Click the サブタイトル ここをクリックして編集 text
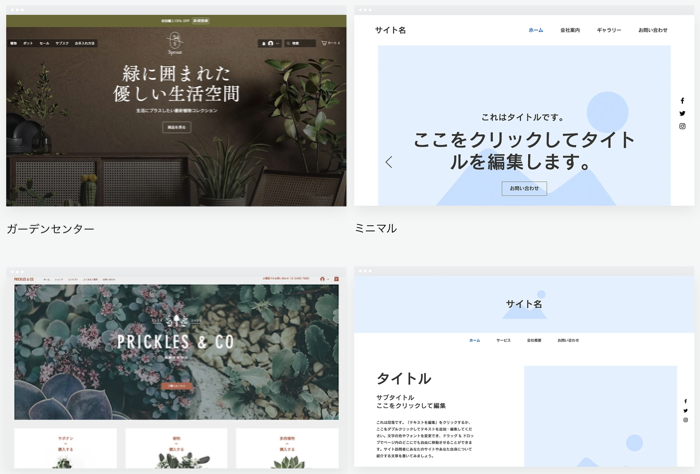The height and width of the screenshot is (474, 700). [411, 401]
